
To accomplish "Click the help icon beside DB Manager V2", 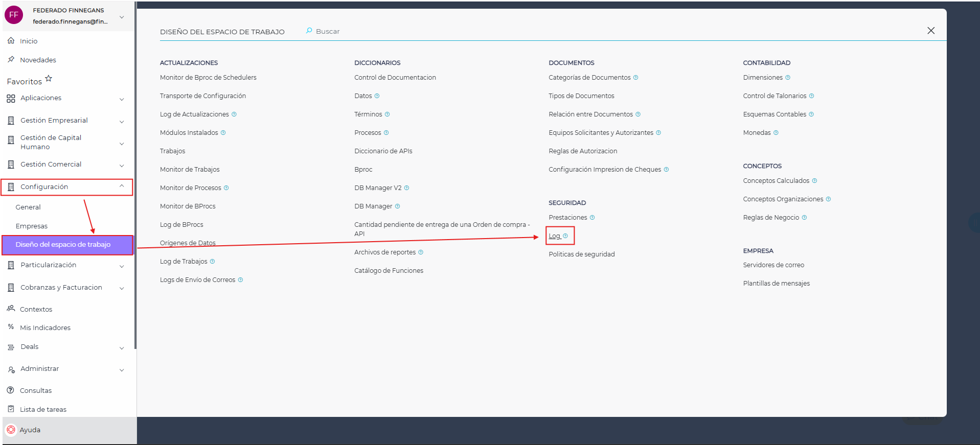I will [407, 188].
